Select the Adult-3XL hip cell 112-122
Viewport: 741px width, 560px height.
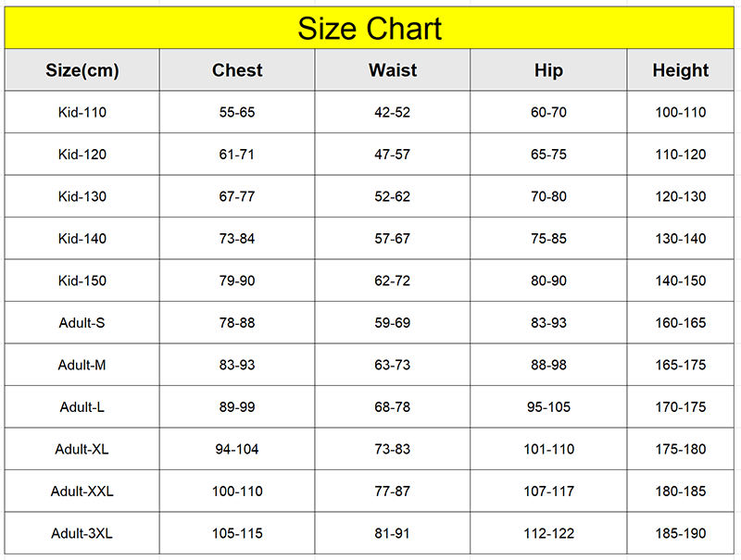pyautogui.click(x=548, y=533)
